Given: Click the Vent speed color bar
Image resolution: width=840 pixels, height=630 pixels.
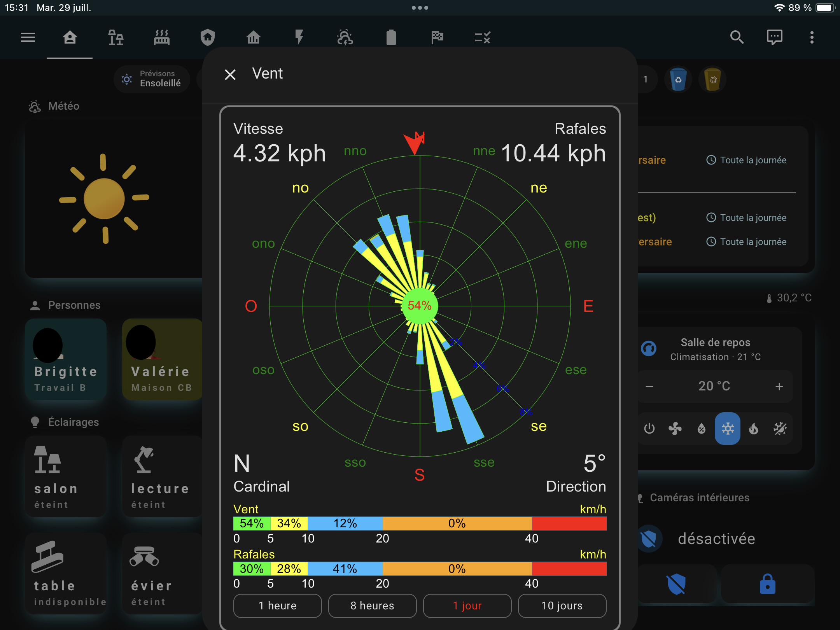Looking at the screenshot, I should tap(420, 523).
